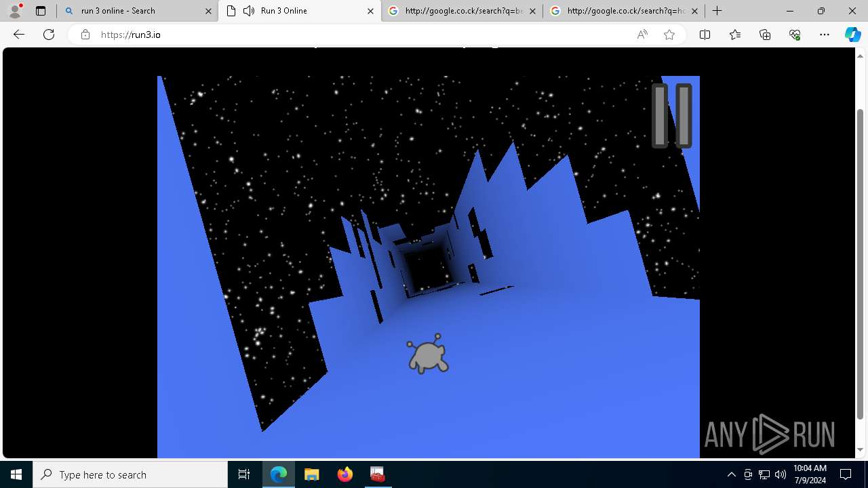Go back to the previous page
868x488 pixels.
click(x=19, y=35)
